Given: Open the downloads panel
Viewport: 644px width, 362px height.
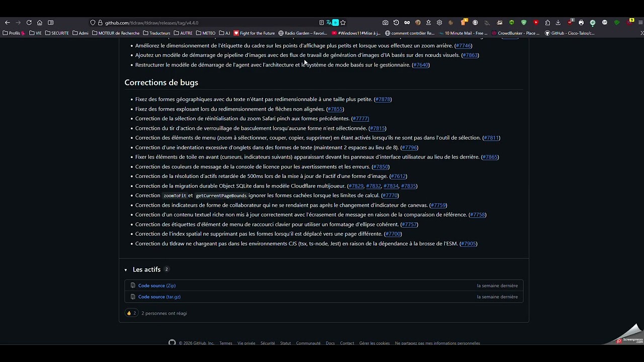Looking at the screenshot, I should click(558, 23).
